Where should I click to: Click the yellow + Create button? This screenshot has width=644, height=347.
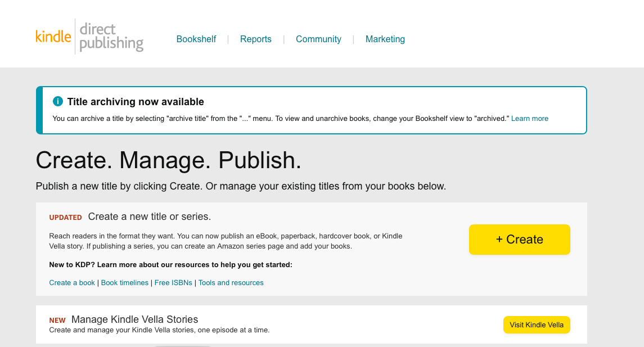pyautogui.click(x=520, y=240)
